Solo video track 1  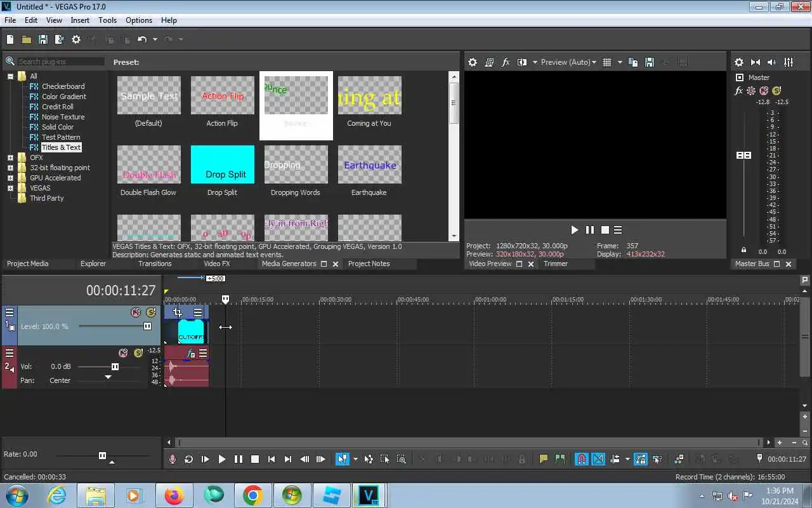click(x=150, y=312)
